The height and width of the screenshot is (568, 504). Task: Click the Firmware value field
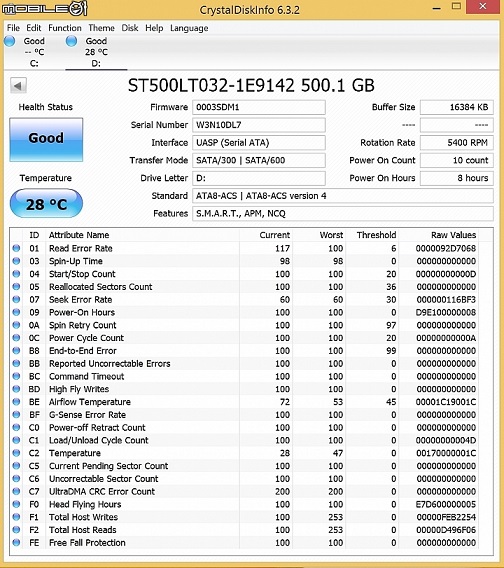[x=259, y=107]
